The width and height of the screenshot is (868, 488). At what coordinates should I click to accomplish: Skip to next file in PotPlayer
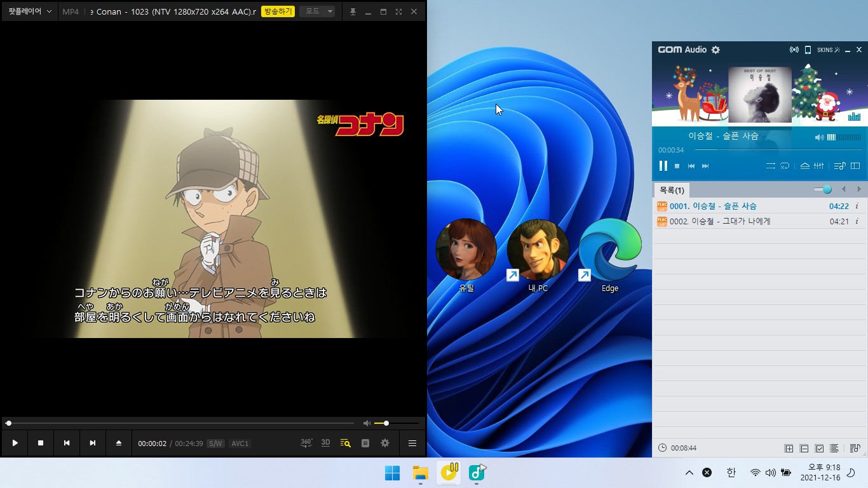pyautogui.click(x=93, y=443)
